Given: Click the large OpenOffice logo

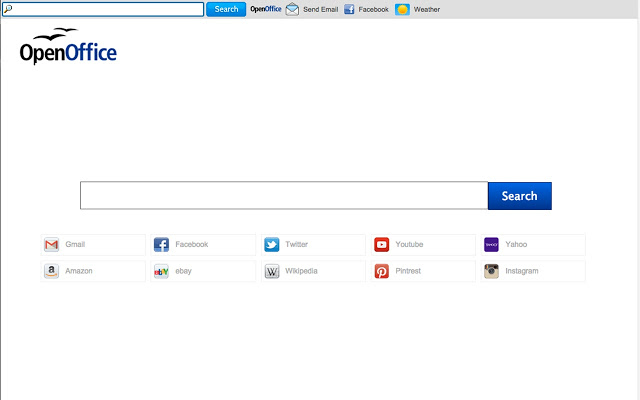Looking at the screenshot, I should [x=68, y=46].
